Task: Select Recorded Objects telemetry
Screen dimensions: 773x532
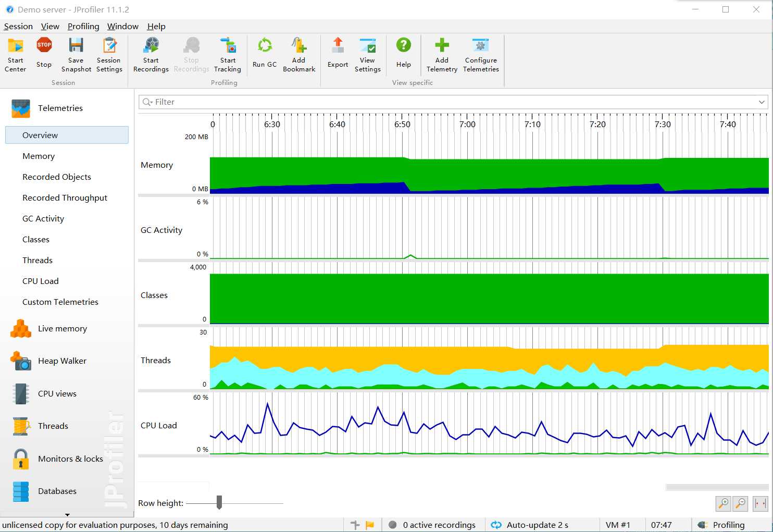Action: (x=57, y=177)
